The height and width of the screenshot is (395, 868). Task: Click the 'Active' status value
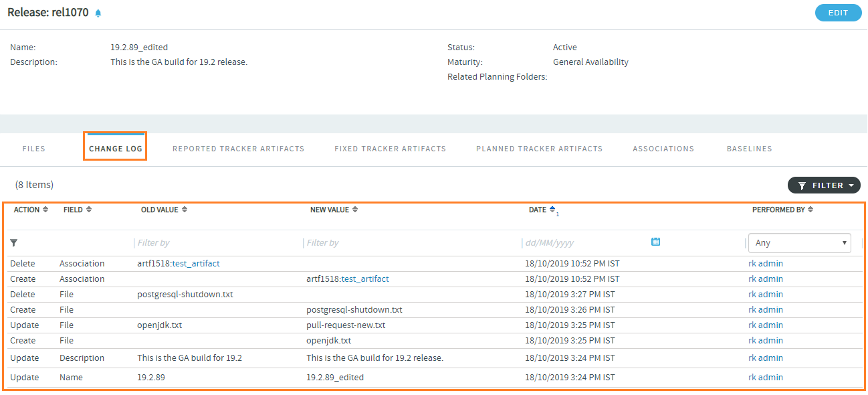click(565, 47)
